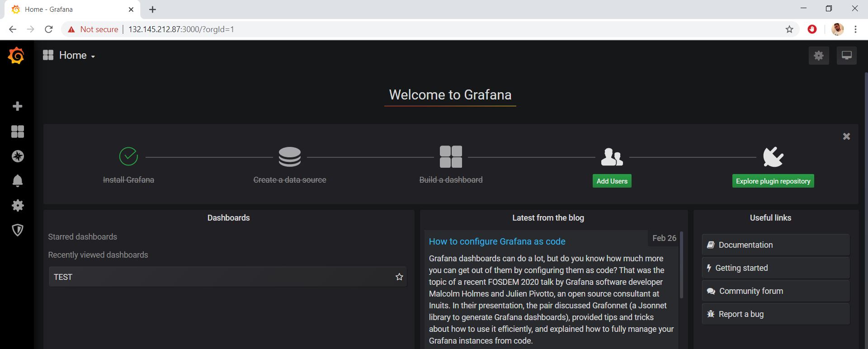Open the Chrome three-dot menu
The width and height of the screenshot is (868, 349).
[x=855, y=29]
